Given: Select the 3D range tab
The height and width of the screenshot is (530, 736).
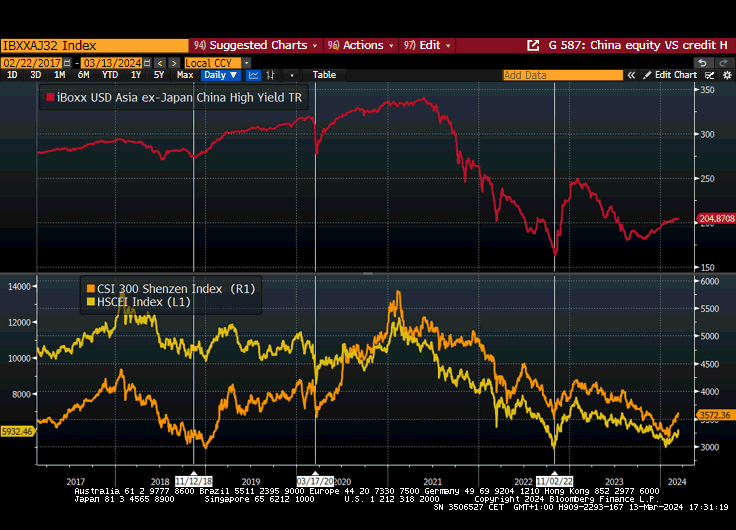Looking at the screenshot, I should coord(36,75).
